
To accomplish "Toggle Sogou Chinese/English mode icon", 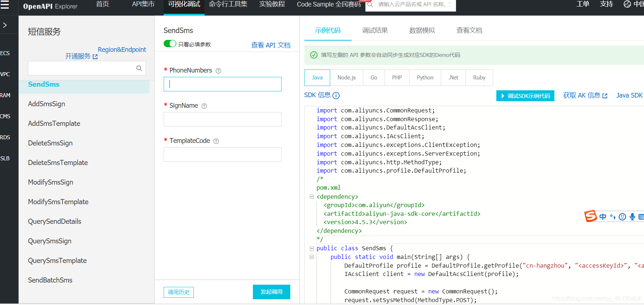I will click(x=603, y=217).
